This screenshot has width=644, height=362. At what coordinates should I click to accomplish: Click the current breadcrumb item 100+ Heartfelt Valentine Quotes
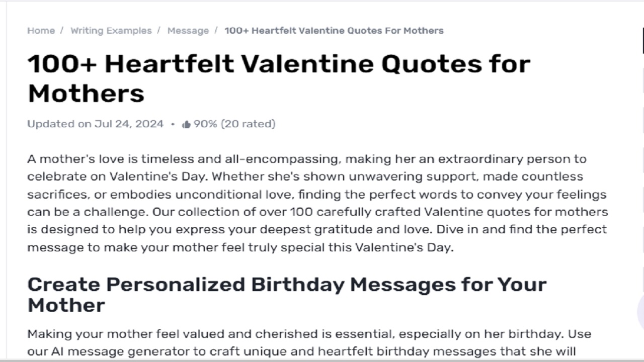(334, 31)
